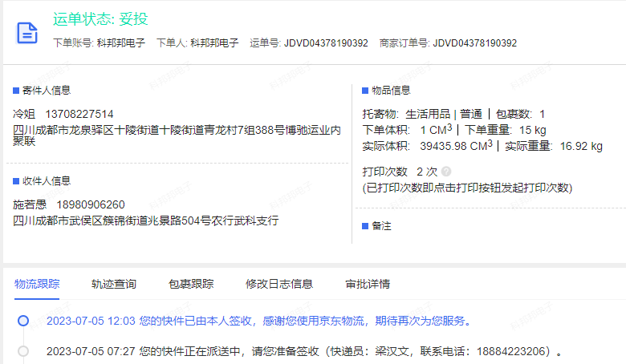Image resolution: width=626 pixels, height=364 pixels.
Task: Click 托寄物: 生活用品 text
Action: pos(406,114)
